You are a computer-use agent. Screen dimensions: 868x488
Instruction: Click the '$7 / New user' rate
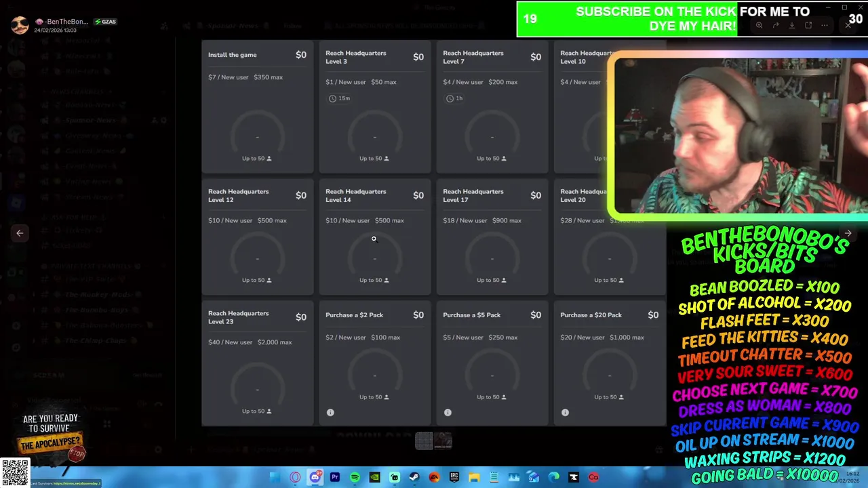click(x=229, y=77)
